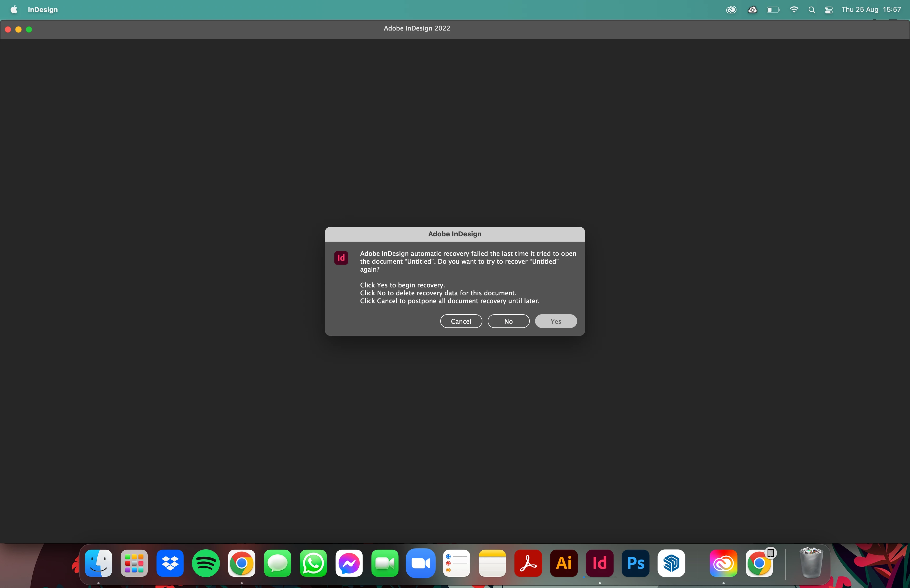Open Adobe Acrobat from the Dock
910x588 pixels.
pyautogui.click(x=528, y=563)
